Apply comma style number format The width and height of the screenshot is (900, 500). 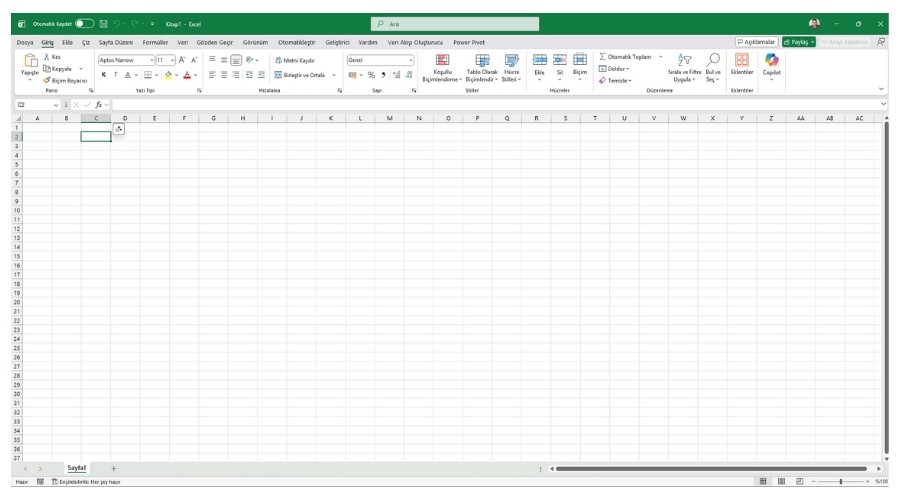point(383,75)
